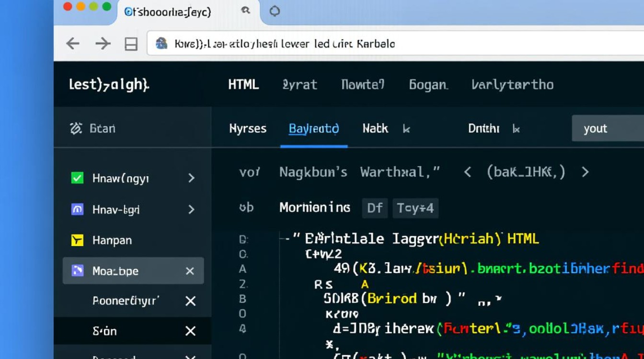
Task: Close the 'S‹ön' item with its X
Action: coord(190,331)
